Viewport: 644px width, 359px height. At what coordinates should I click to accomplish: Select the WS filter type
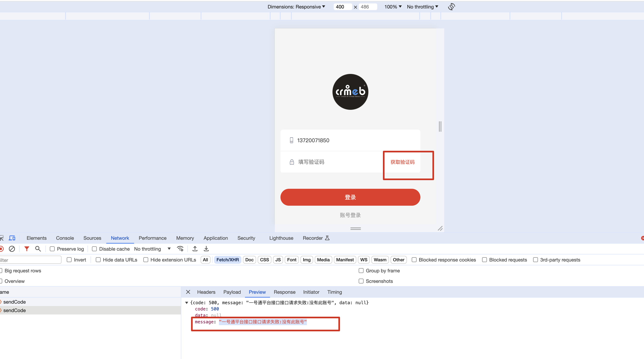click(364, 260)
